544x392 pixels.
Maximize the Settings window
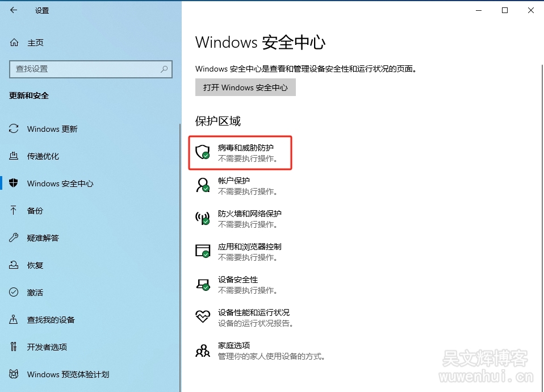coord(505,10)
